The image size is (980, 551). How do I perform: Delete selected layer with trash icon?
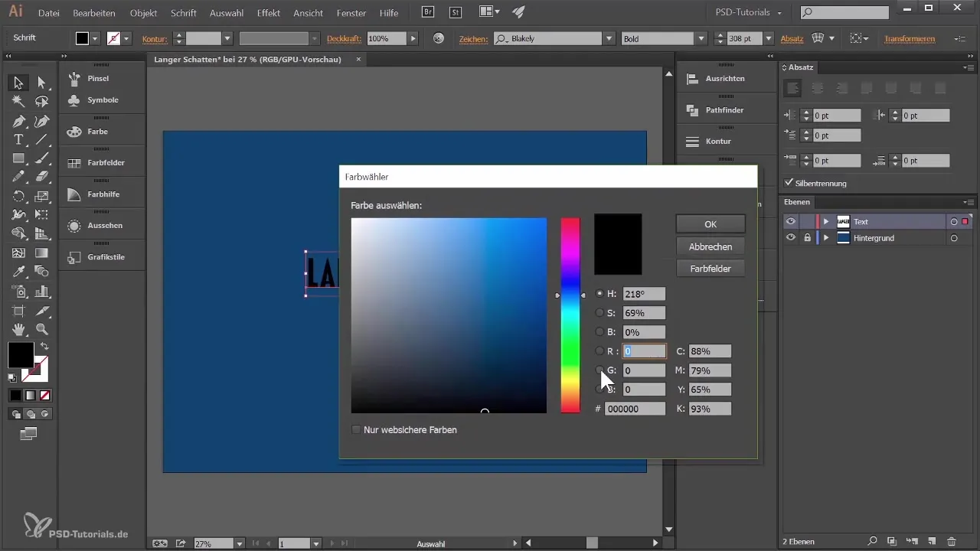(951, 541)
